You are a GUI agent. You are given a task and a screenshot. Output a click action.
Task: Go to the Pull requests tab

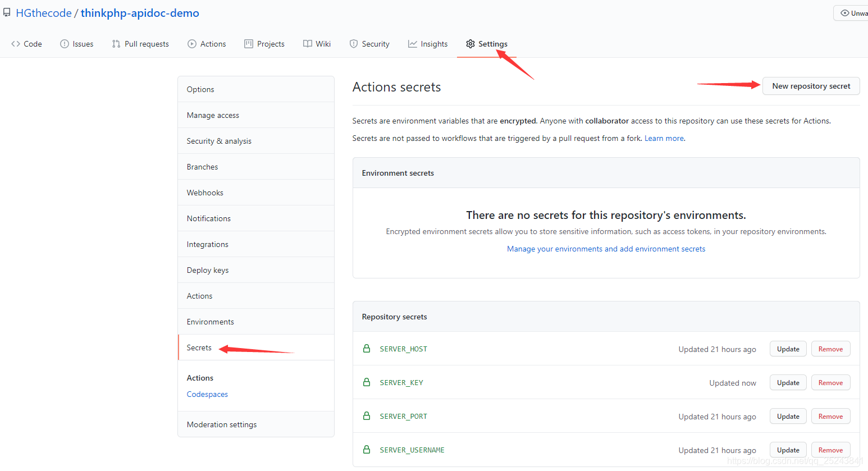click(140, 44)
